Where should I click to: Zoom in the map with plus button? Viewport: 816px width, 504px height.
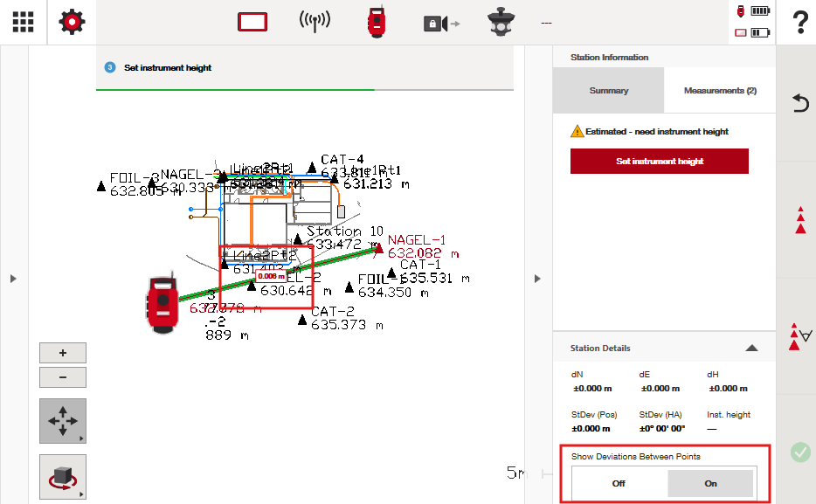pos(63,353)
